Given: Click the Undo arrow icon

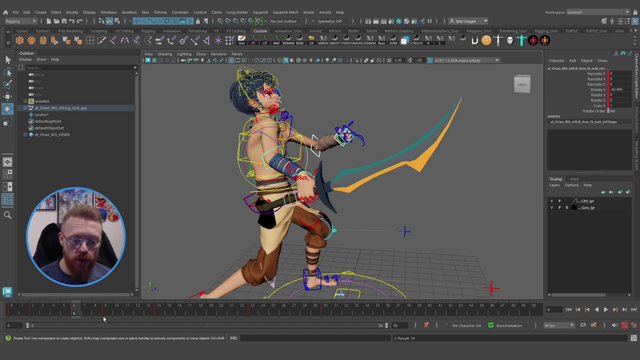Looking at the screenshot, I should pyautogui.click(x=72, y=21).
